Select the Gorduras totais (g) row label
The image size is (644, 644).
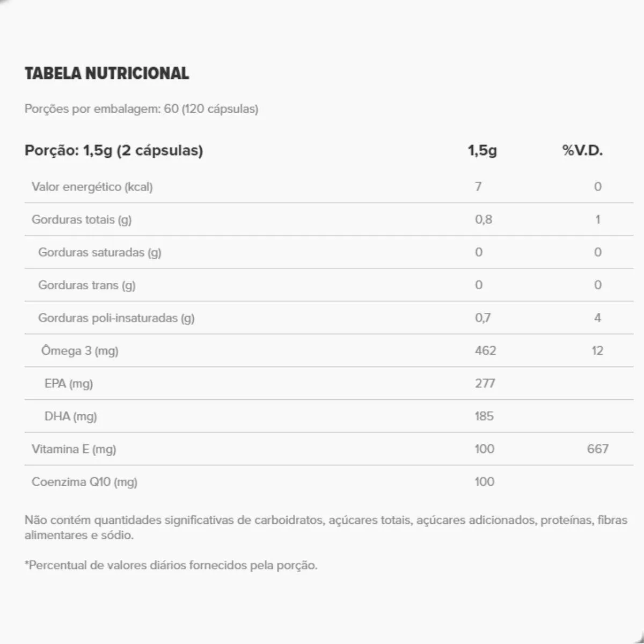[x=82, y=219]
